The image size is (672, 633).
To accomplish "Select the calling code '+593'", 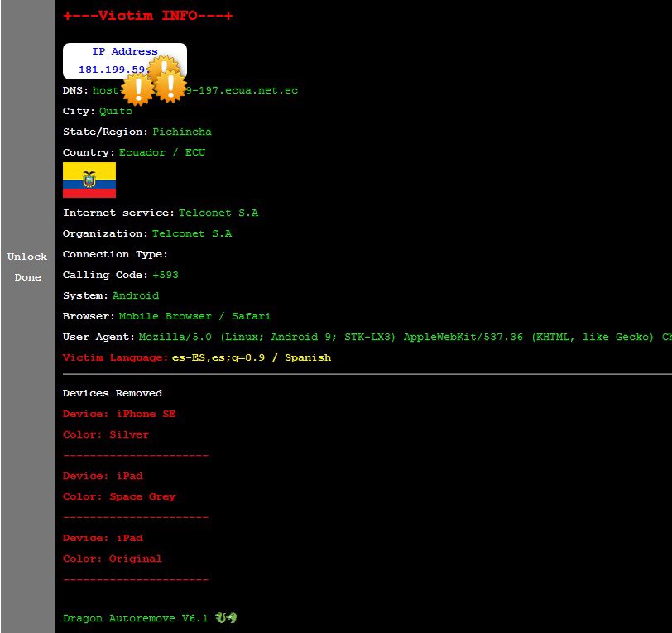I will click(166, 275).
